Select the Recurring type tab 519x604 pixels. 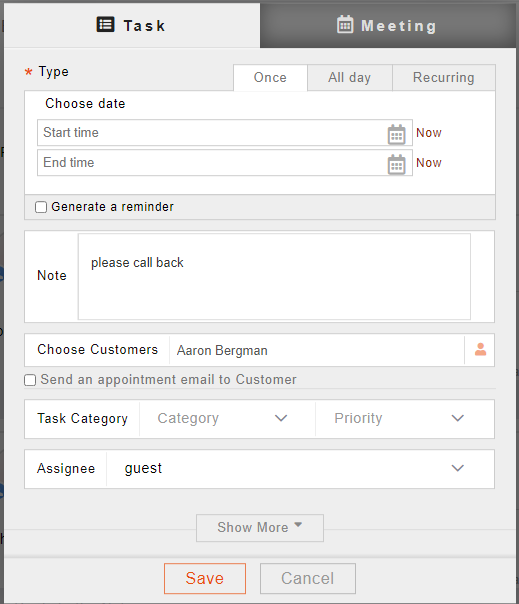point(444,78)
